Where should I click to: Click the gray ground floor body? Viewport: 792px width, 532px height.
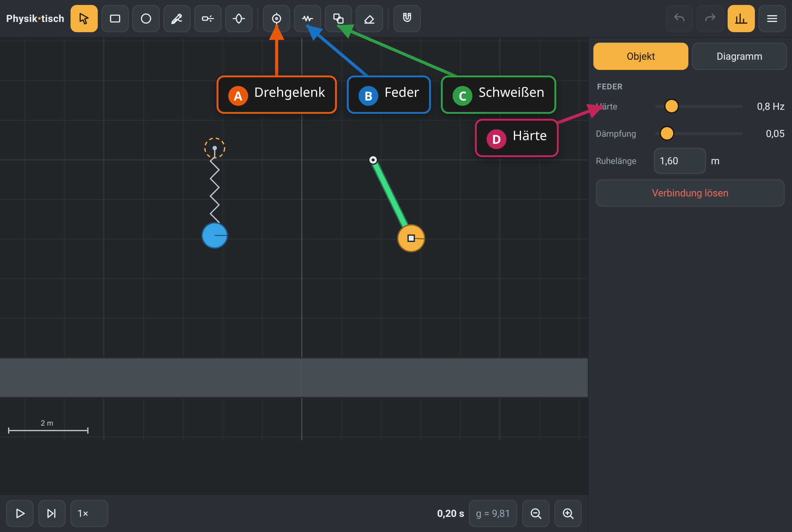(294, 377)
